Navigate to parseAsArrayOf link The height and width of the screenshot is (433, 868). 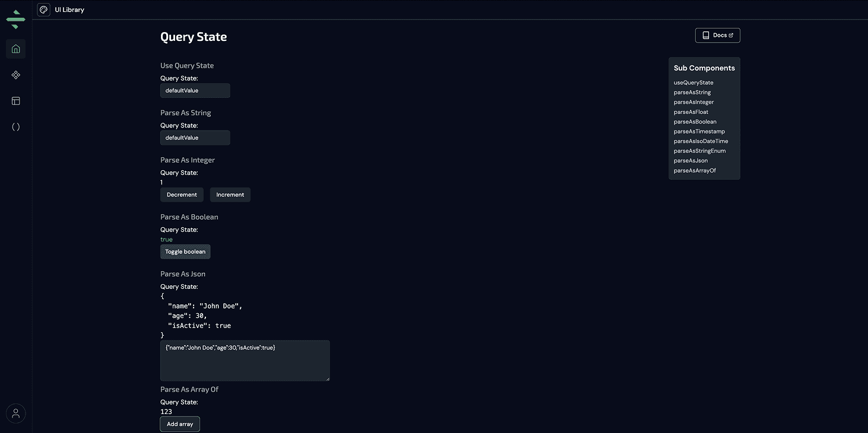coord(695,171)
